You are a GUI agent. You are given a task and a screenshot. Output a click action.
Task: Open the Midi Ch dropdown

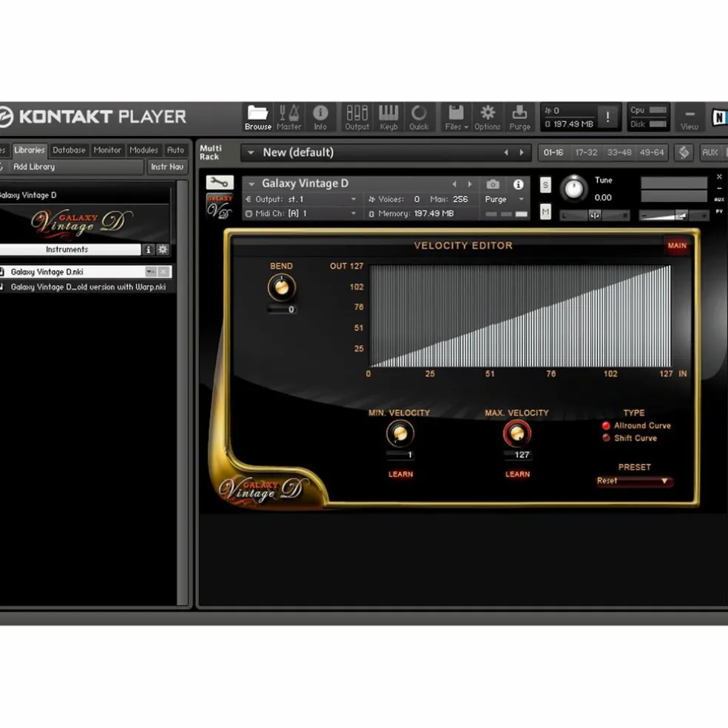tap(303, 214)
